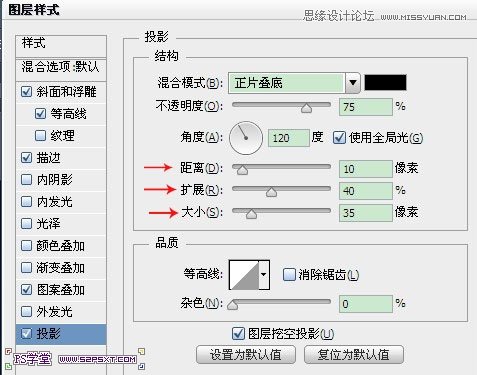
Task: Toggle the 斜面和浮雕 checkbox
Action: (26, 92)
